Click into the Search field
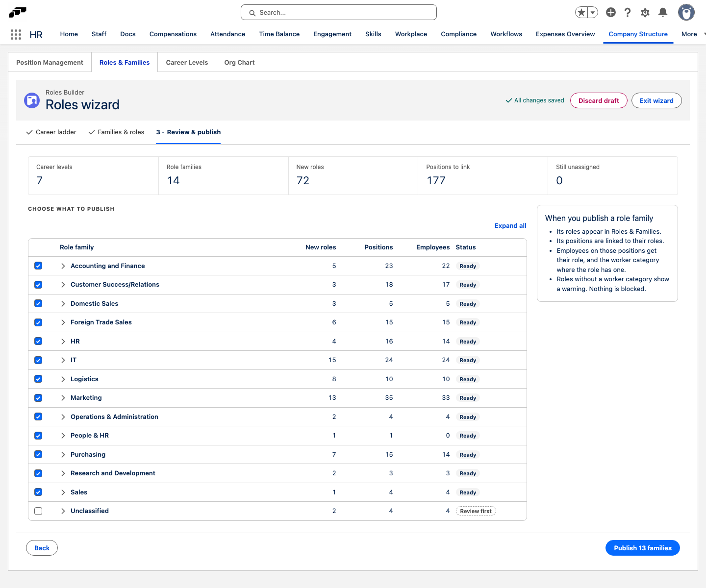 (x=339, y=12)
